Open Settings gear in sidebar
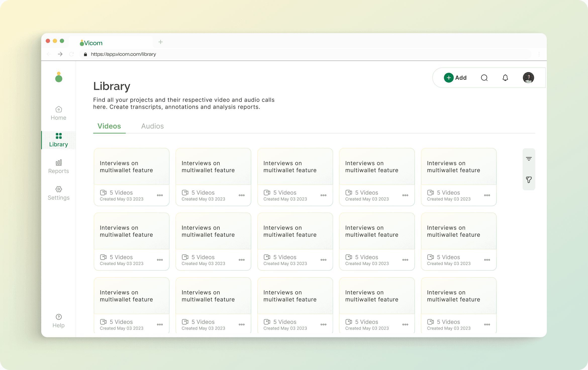The image size is (588, 370). (59, 193)
